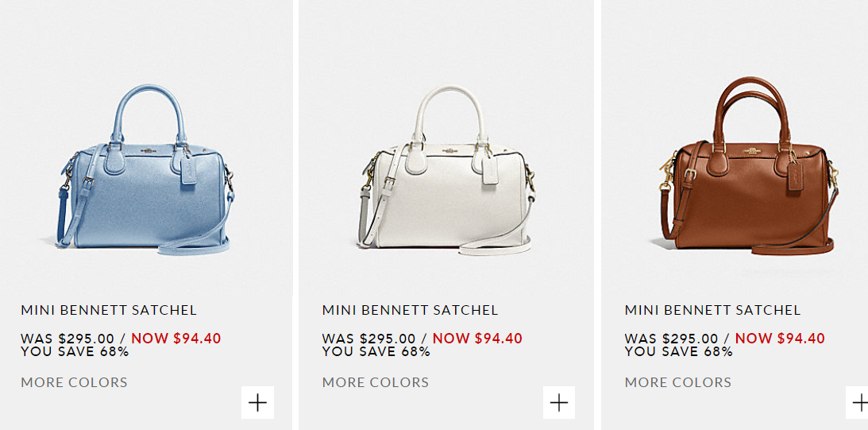Click YOU SAVE 68% under the brown satchel
868x430 pixels.
pyautogui.click(x=679, y=351)
